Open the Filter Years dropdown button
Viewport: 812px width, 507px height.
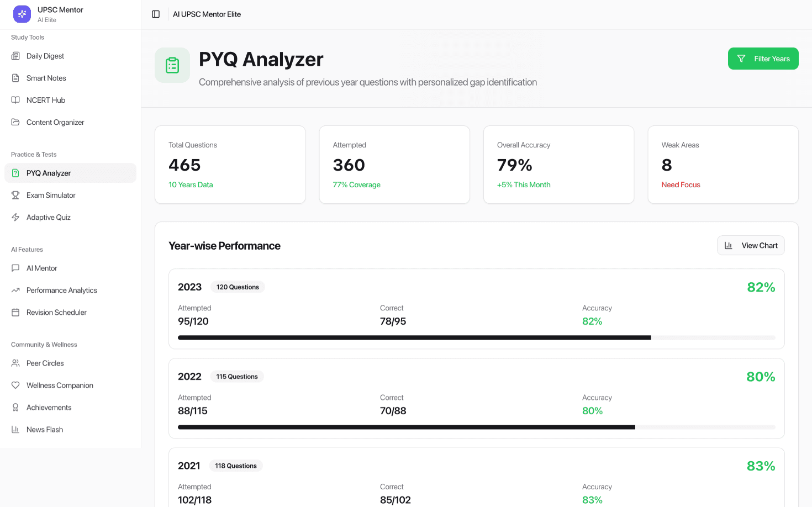click(763, 59)
